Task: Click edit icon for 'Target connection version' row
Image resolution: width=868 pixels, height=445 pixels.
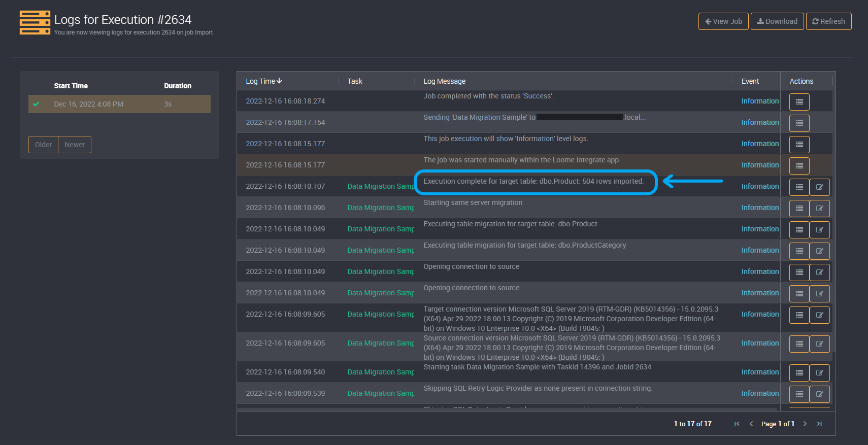Action: [x=820, y=315]
